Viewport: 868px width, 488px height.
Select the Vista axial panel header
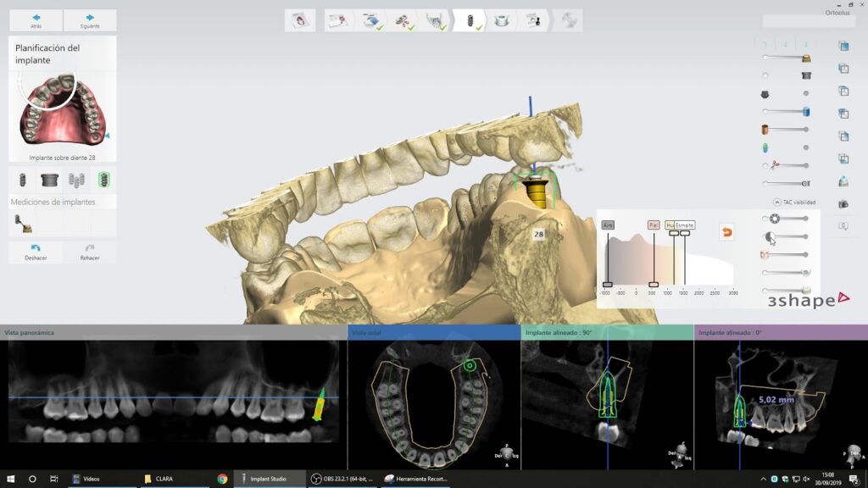click(434, 332)
